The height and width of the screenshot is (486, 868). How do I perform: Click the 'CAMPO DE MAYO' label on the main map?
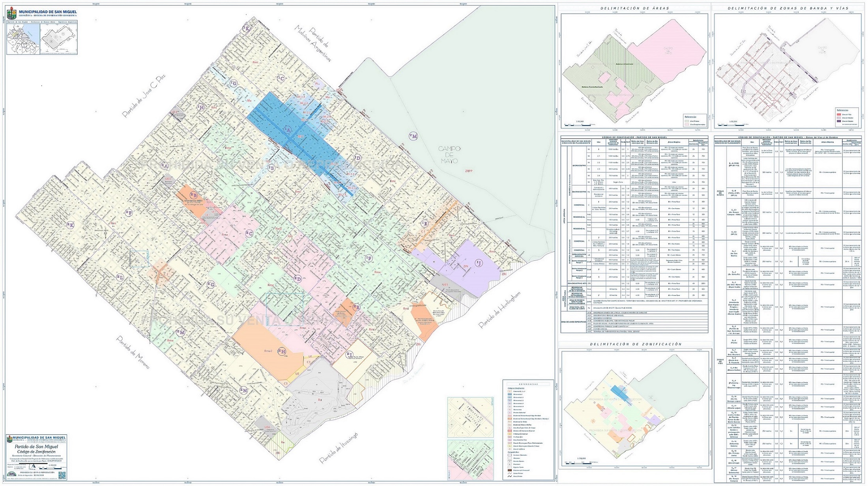[x=450, y=155]
